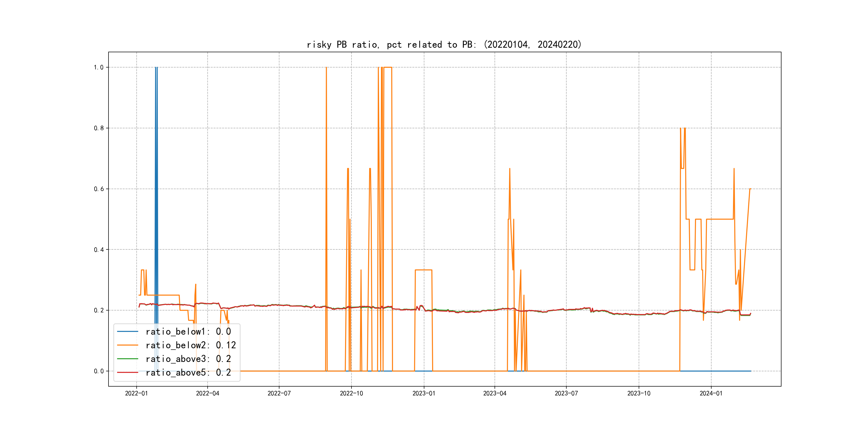Click the 2022-01 x-axis tick label

pyautogui.click(x=136, y=393)
